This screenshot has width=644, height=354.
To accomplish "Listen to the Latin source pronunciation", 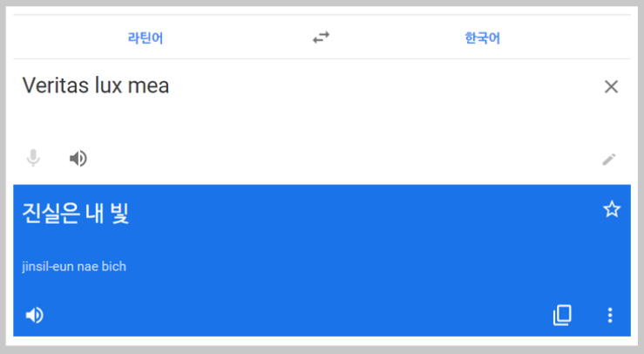I will tap(78, 159).
